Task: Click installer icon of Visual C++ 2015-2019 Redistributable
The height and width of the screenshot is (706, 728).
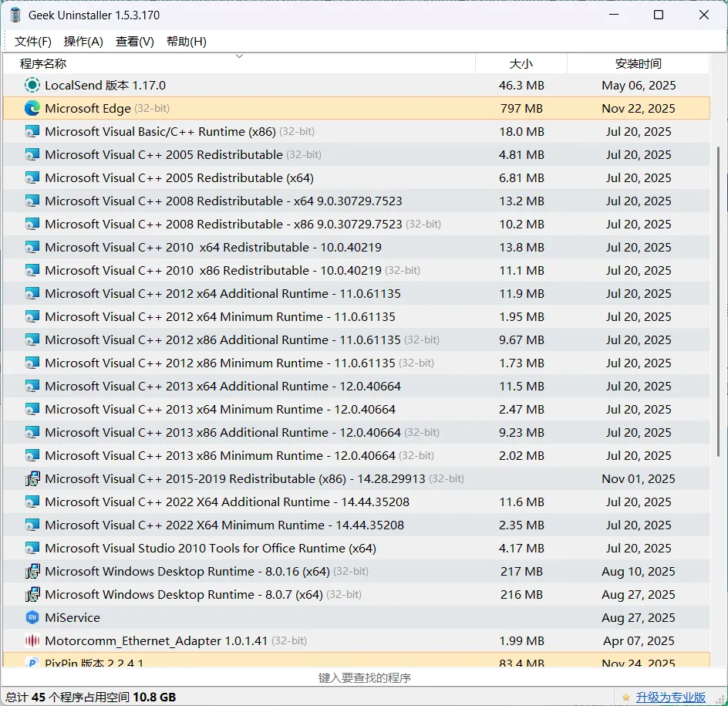Action: click(32, 479)
